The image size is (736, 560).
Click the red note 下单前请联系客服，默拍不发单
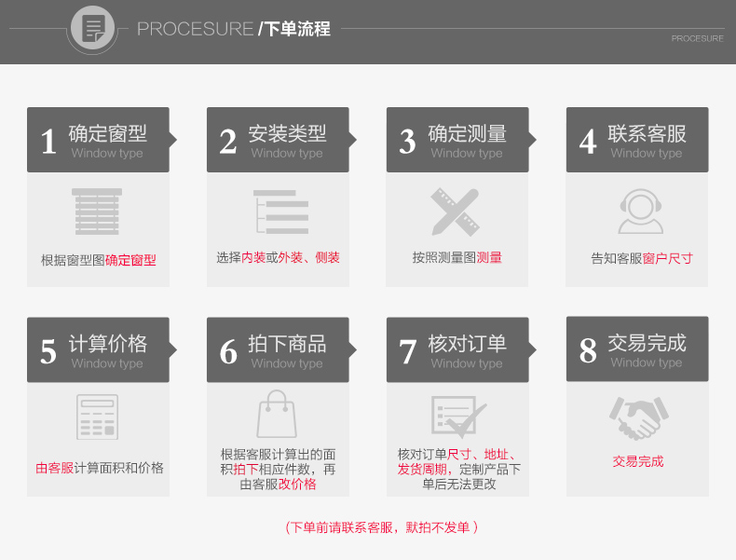382,527
